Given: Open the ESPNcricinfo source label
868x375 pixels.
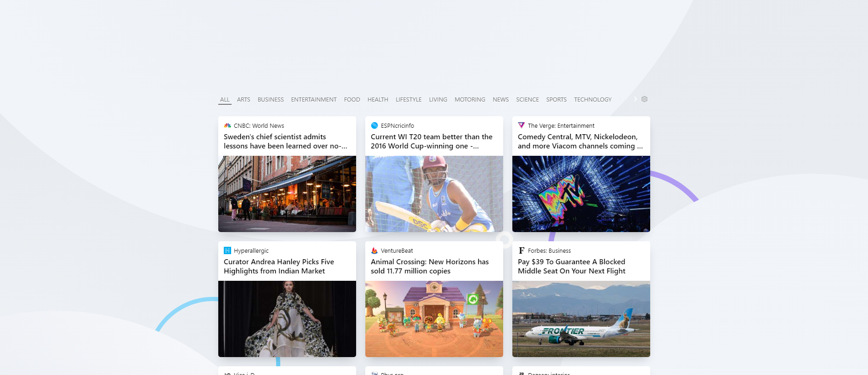Looking at the screenshot, I should [397, 126].
